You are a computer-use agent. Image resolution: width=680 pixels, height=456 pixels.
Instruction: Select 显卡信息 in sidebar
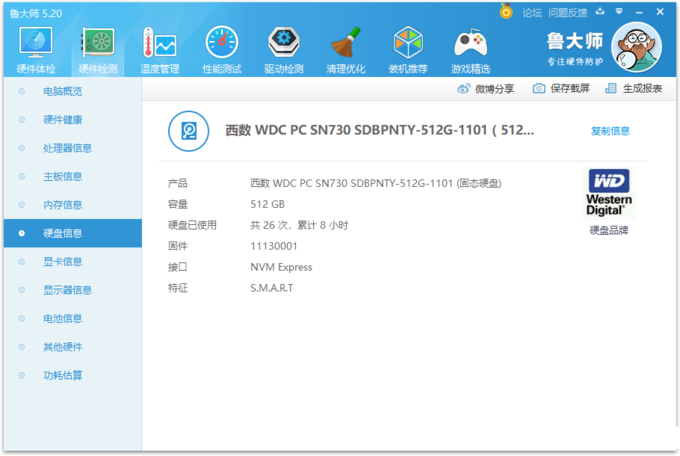[73, 262]
